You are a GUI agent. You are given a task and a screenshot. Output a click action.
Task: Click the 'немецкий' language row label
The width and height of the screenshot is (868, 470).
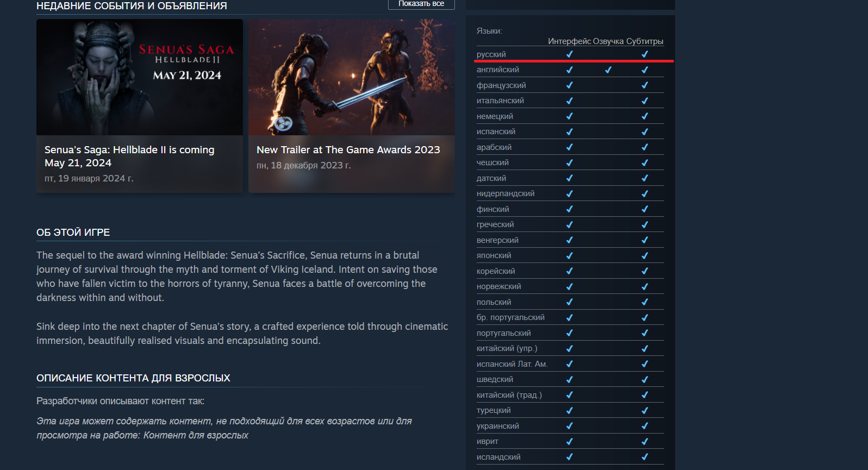point(495,116)
